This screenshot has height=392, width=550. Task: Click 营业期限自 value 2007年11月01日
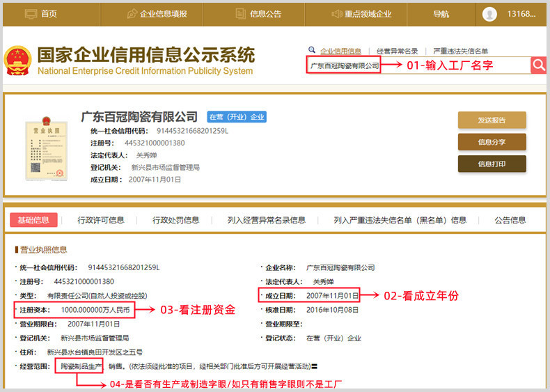(94, 324)
